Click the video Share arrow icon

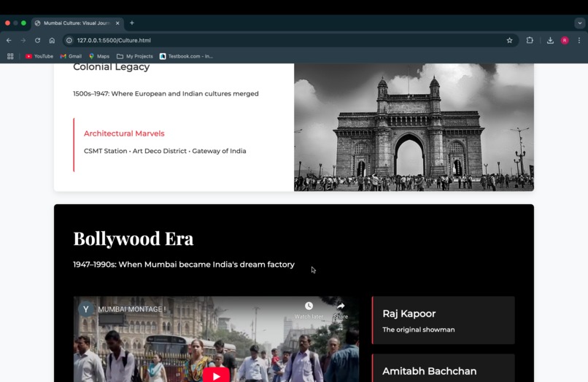point(341,306)
